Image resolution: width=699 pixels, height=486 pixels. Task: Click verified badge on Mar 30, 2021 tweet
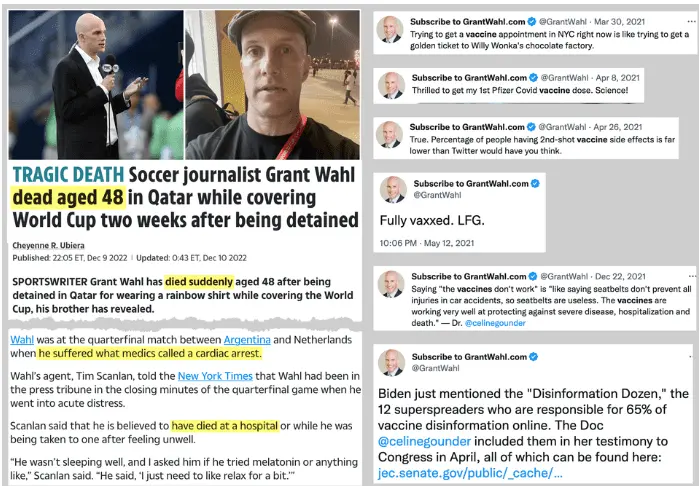click(531, 21)
